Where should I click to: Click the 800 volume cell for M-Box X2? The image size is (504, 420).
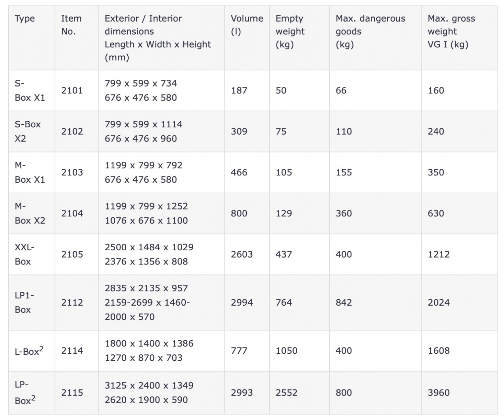(239, 214)
